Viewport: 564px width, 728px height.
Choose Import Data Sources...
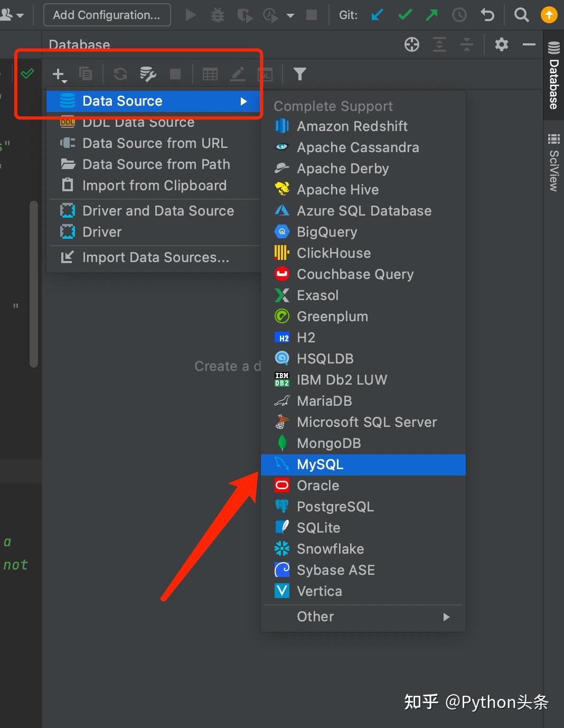point(153,257)
